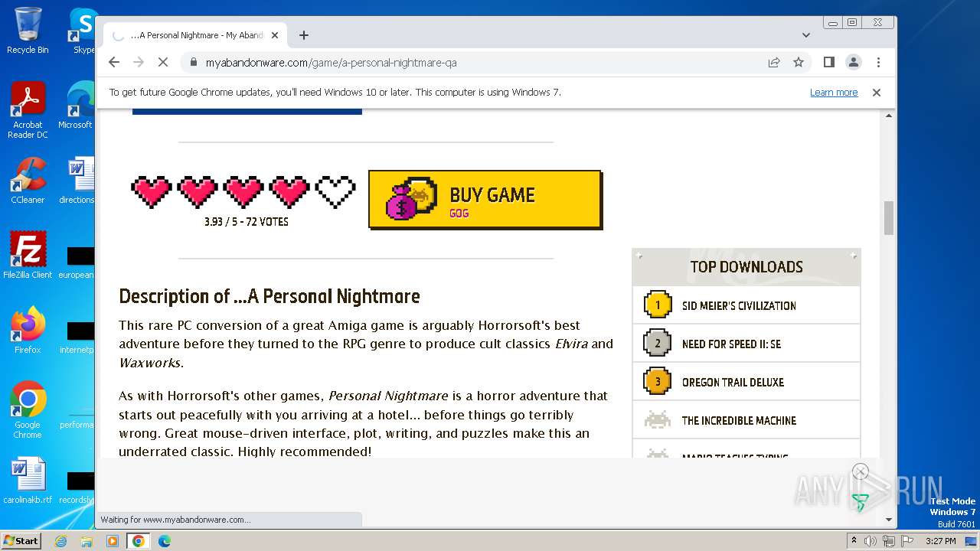
Task: View site information via the lock icon
Action: pos(192,62)
